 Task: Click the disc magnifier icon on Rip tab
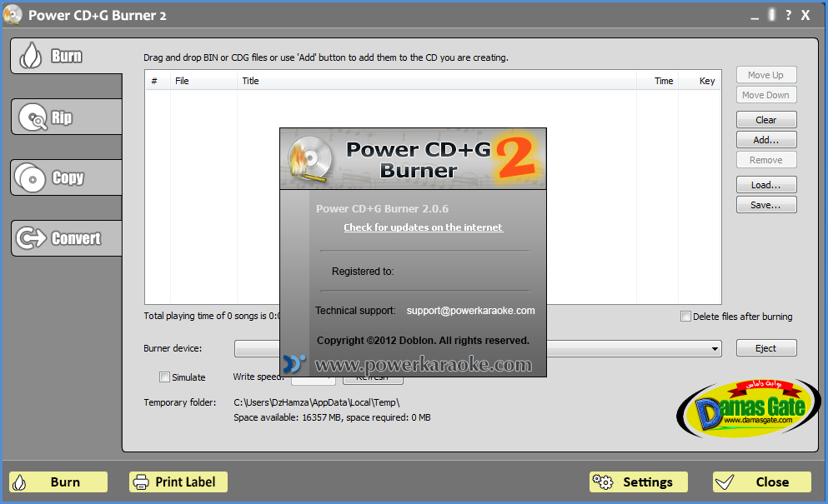pos(33,117)
